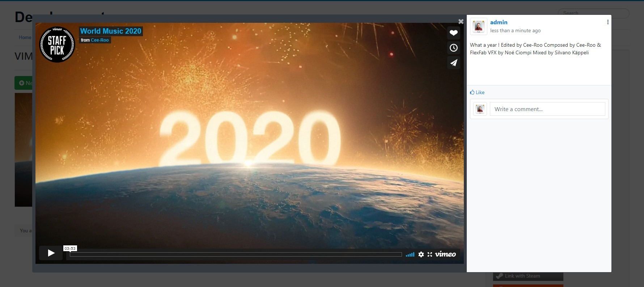Click the video description text
The image size is (644, 287).
(x=535, y=49)
